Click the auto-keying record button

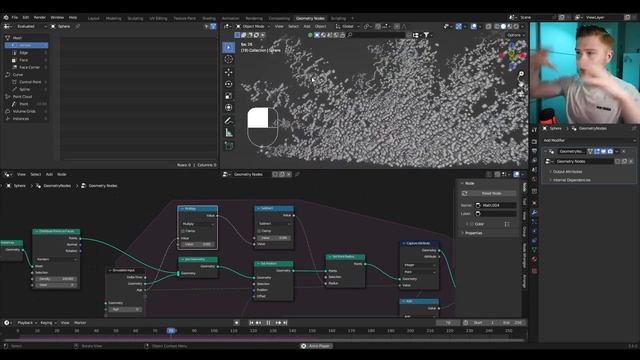pyautogui.click(x=236, y=323)
